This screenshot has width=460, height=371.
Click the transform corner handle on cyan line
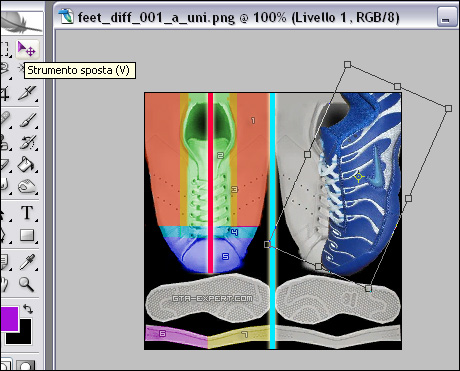point(267,245)
